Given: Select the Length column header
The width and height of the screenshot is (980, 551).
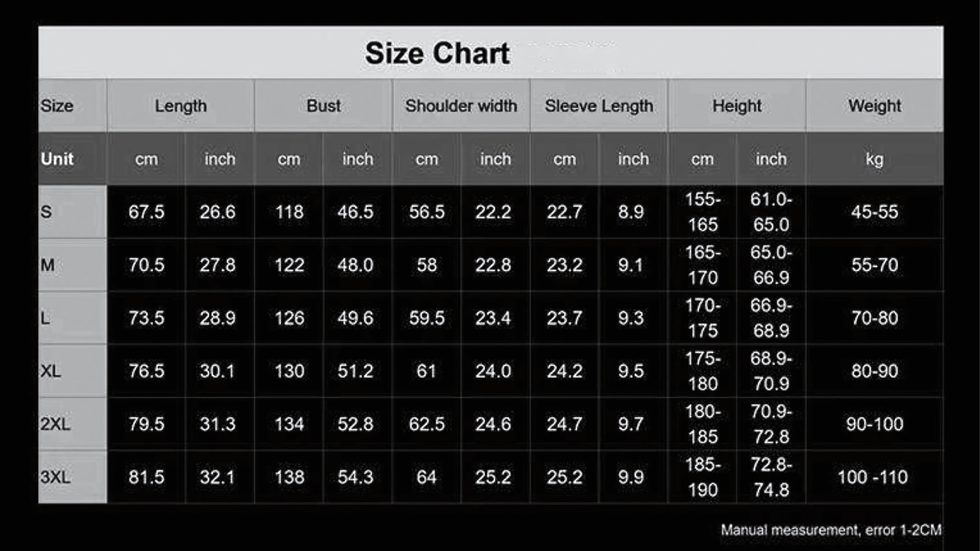Looking at the screenshot, I should click(x=181, y=106).
